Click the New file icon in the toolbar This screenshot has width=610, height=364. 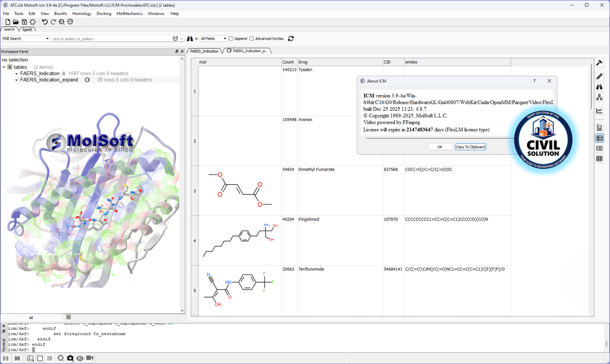point(8,22)
